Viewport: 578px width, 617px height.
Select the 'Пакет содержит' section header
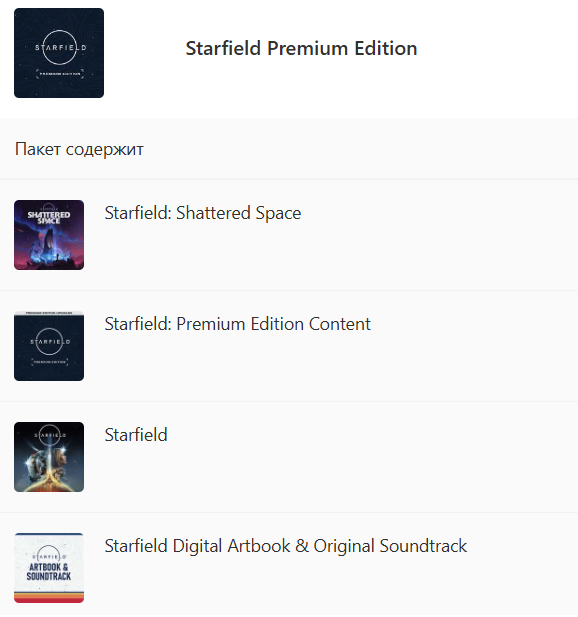point(79,149)
